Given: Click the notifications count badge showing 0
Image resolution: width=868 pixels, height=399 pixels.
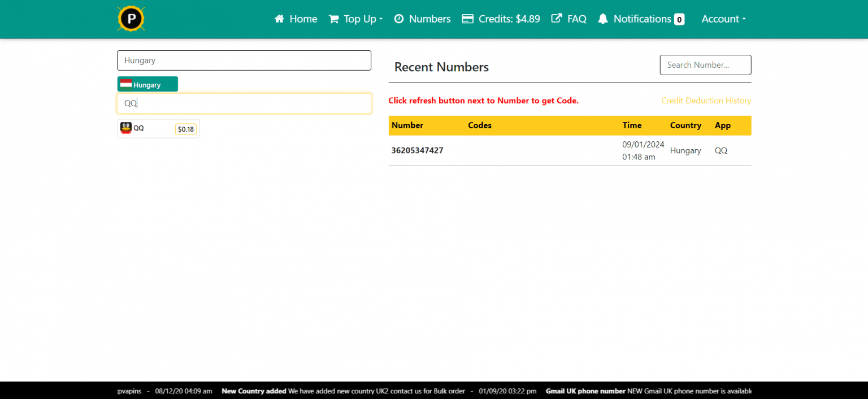Looking at the screenshot, I should pyautogui.click(x=680, y=19).
